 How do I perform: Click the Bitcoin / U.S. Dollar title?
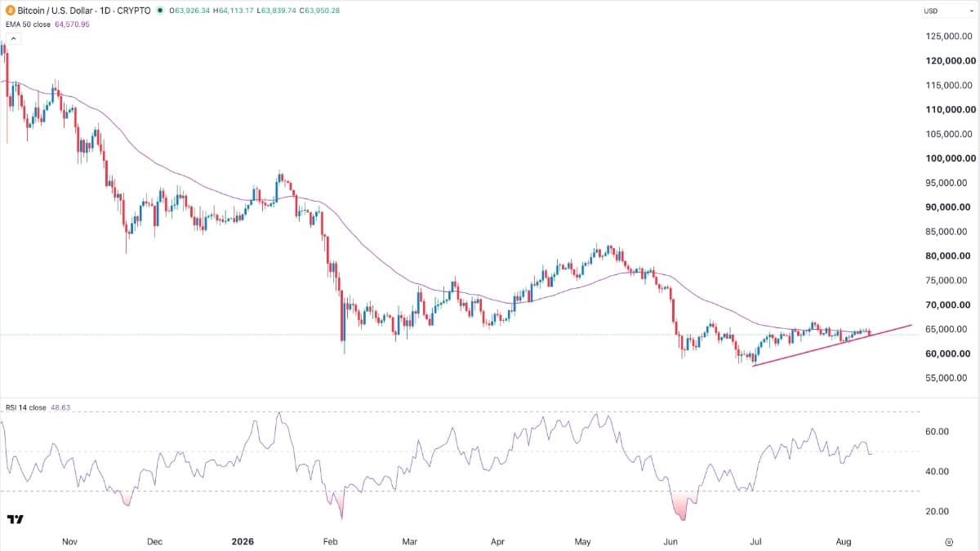[x=54, y=11]
